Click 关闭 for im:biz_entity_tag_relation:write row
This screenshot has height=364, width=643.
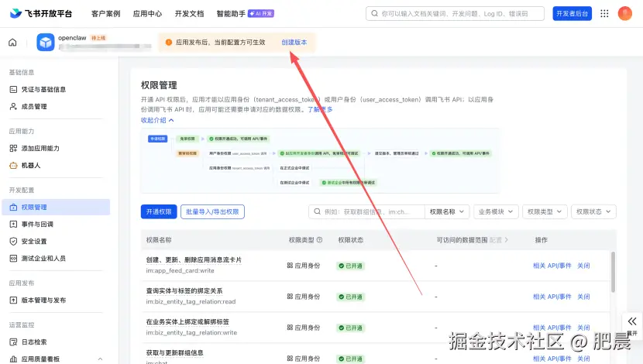point(583,328)
